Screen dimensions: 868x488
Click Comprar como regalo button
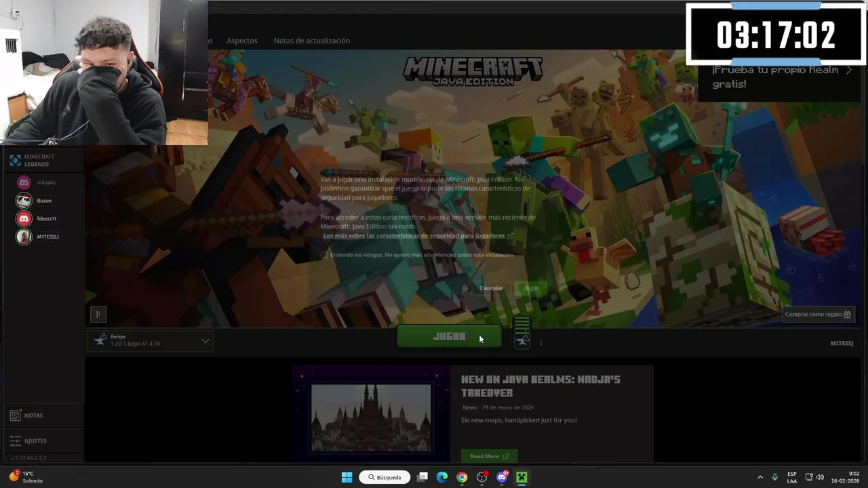pyautogui.click(x=818, y=314)
